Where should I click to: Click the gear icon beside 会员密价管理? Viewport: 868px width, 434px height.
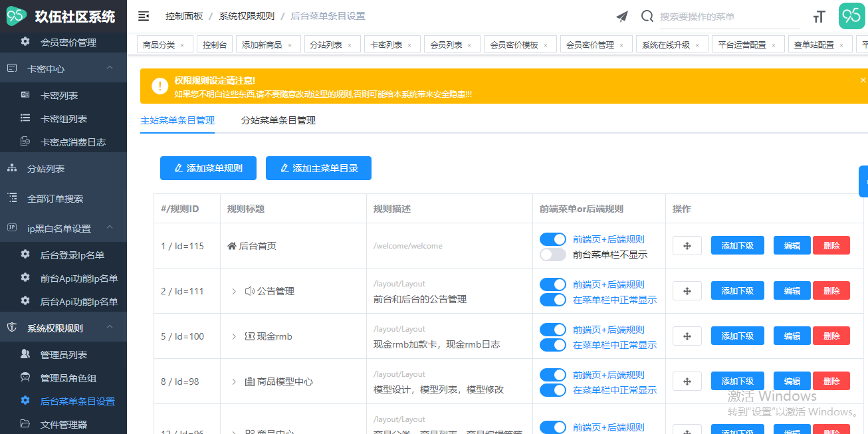(25, 41)
